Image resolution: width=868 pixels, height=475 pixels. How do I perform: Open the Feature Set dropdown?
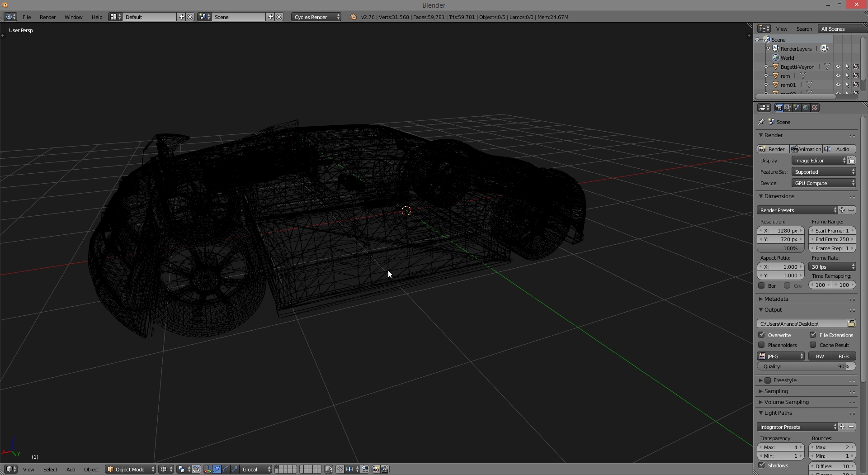(x=824, y=172)
